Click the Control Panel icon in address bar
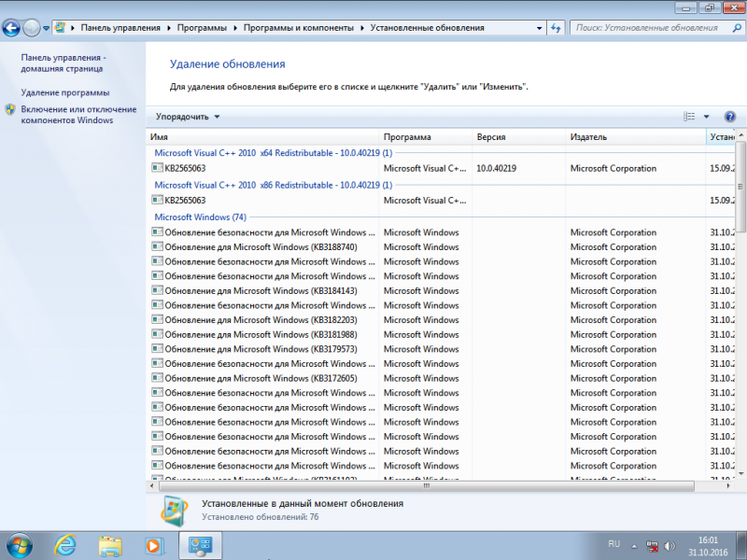 click(60, 28)
